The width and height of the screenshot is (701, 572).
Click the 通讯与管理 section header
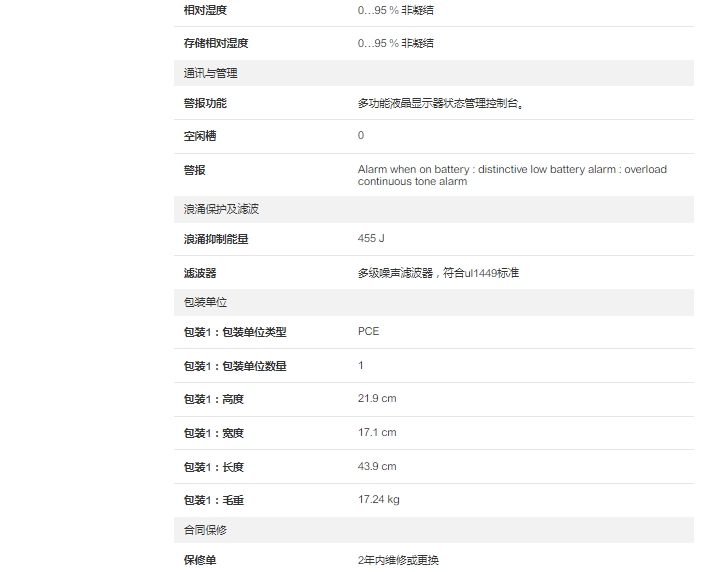coord(210,73)
